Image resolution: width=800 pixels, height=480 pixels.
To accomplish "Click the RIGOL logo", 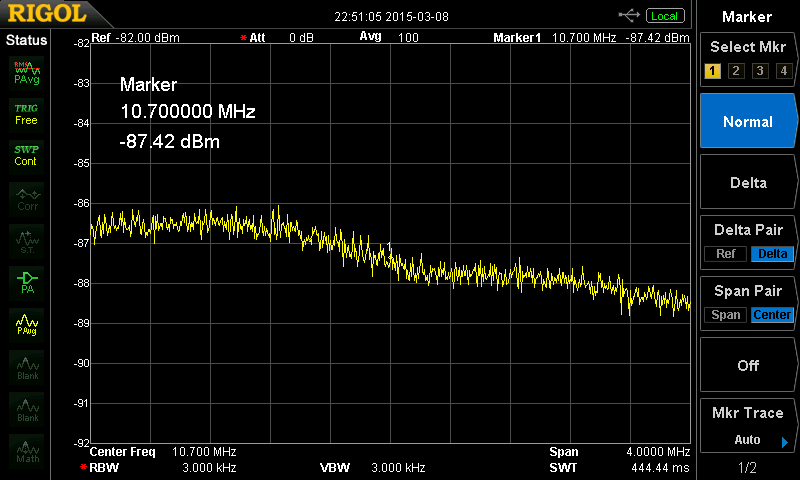I will click(47, 13).
